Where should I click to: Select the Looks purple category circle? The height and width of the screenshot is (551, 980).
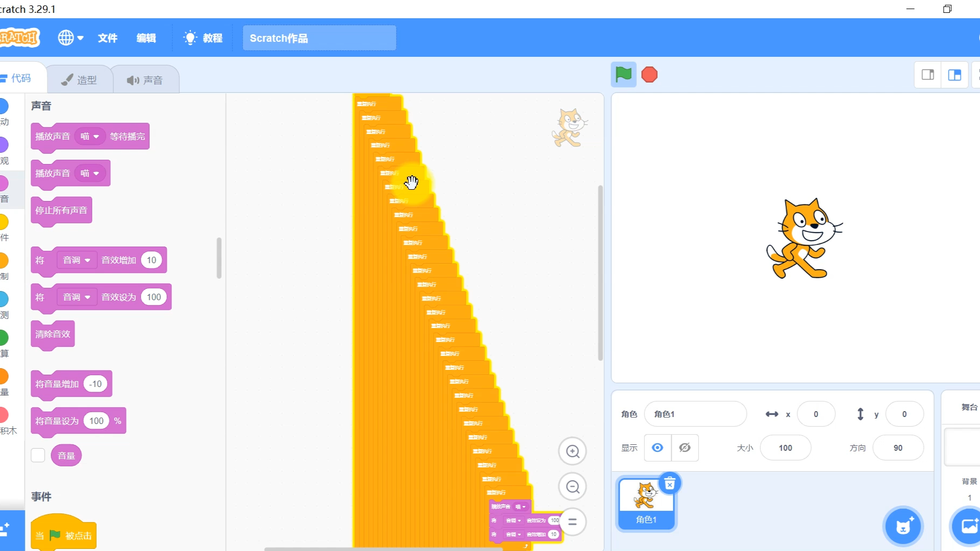click(x=3, y=145)
